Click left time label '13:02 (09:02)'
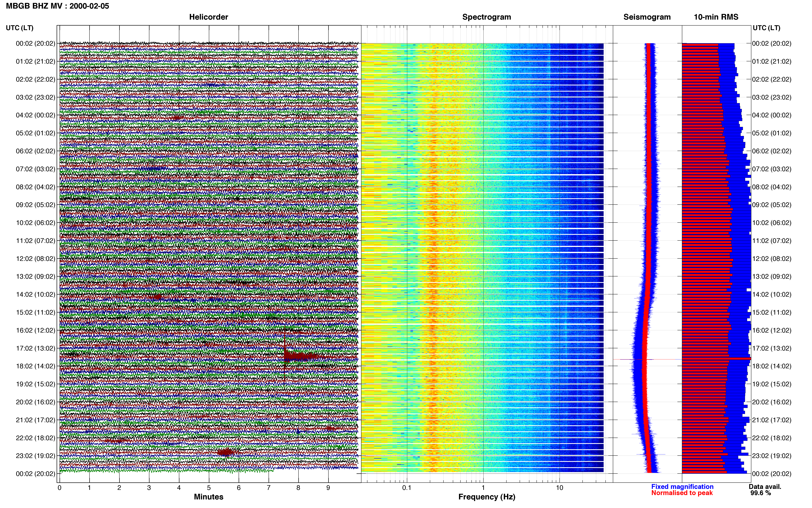The width and height of the screenshot is (812, 508). click(36, 277)
